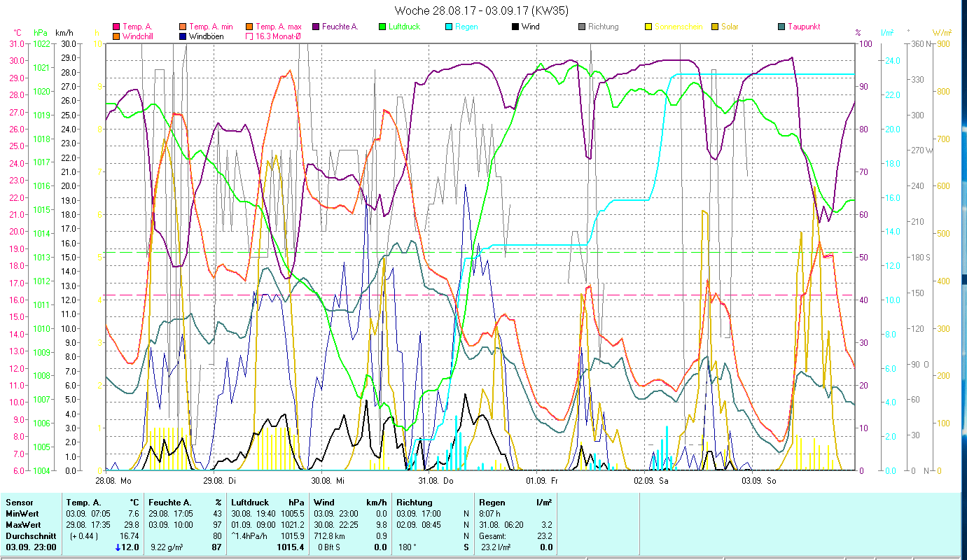This screenshot has width=967, height=560.
Task: Click the 'Solar' legend label
Action: point(730,27)
